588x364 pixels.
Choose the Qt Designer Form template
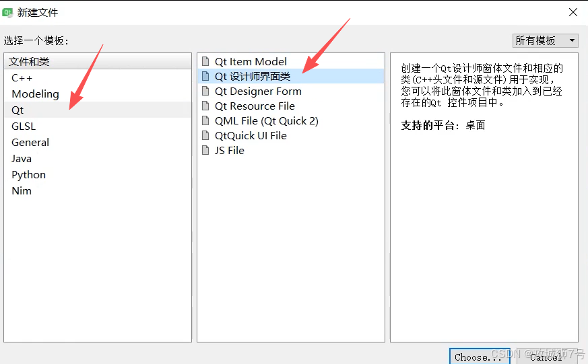click(290, 91)
